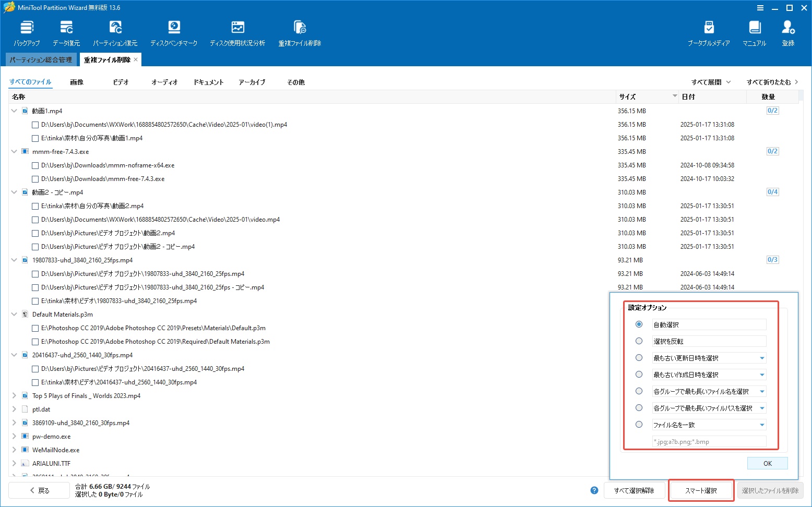Viewport: 812px width, 507px height.
Task: Select the 選択を反転 option
Action: pos(639,341)
